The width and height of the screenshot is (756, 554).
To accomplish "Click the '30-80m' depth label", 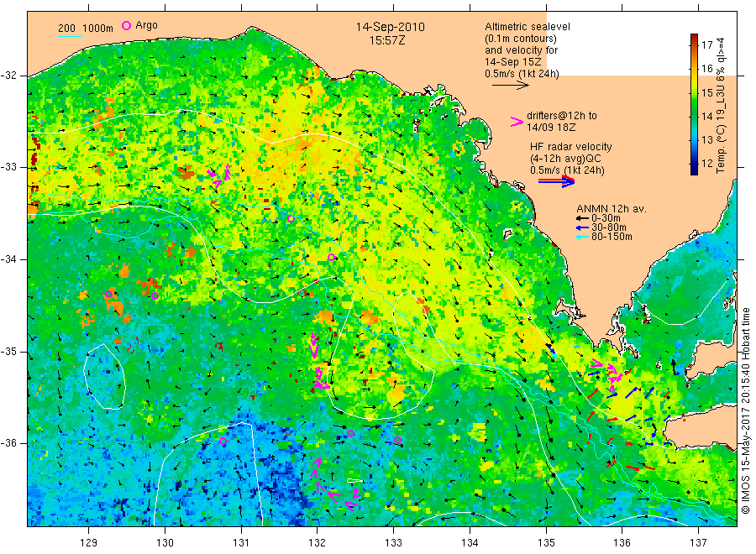I will click(x=609, y=227).
